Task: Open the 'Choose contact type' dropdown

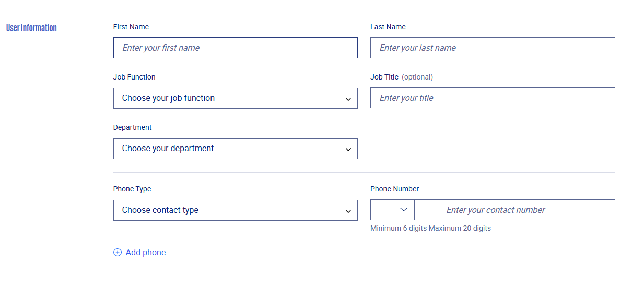Action: point(236,210)
